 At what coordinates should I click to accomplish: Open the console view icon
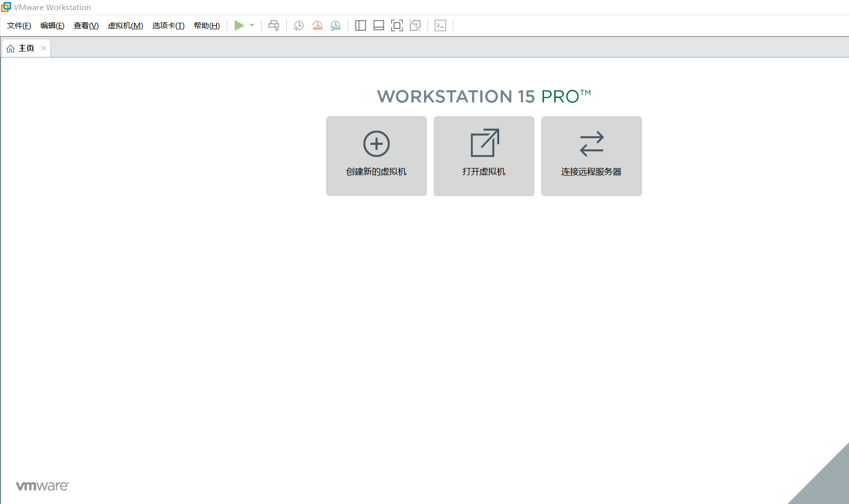click(440, 25)
